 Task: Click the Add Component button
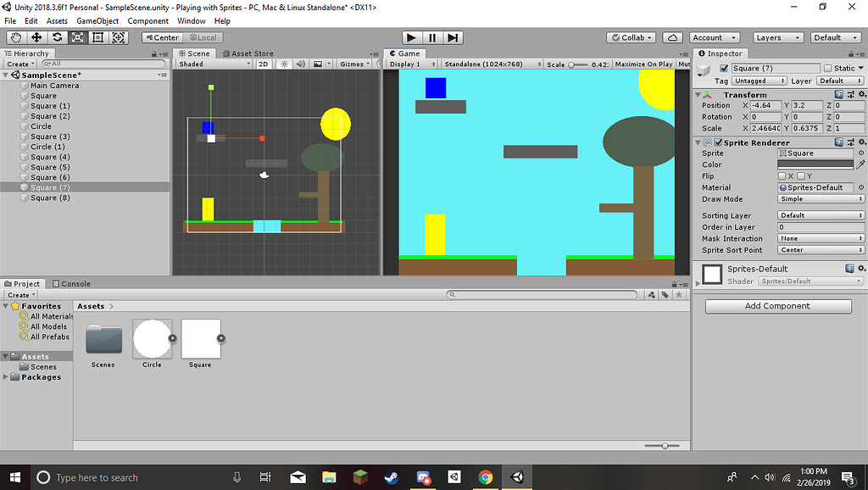(777, 306)
